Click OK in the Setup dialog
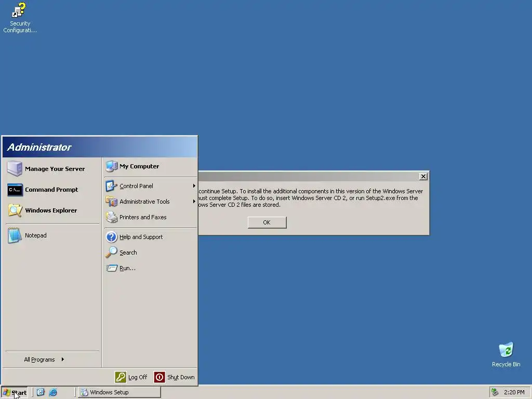532x399 pixels. point(267,222)
